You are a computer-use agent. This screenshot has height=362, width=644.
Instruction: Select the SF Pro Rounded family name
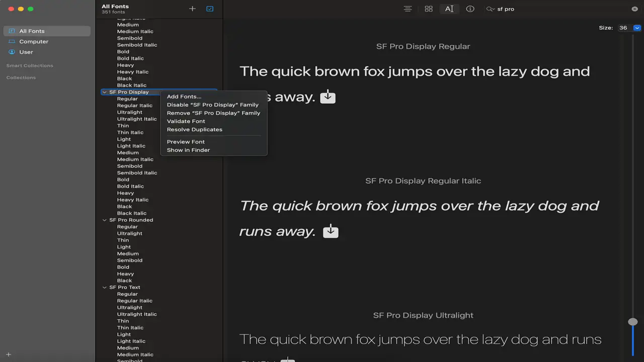point(131,220)
